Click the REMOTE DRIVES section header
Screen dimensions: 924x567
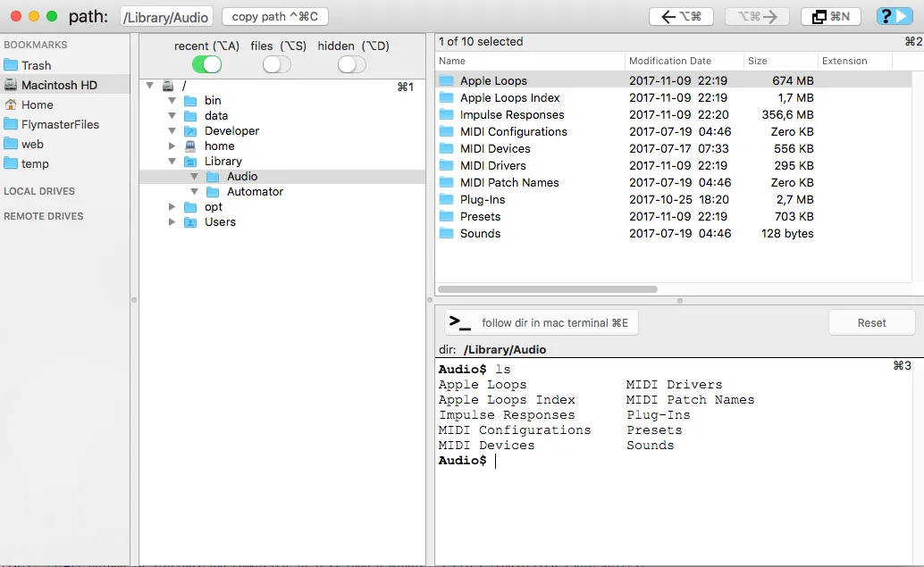(x=42, y=215)
